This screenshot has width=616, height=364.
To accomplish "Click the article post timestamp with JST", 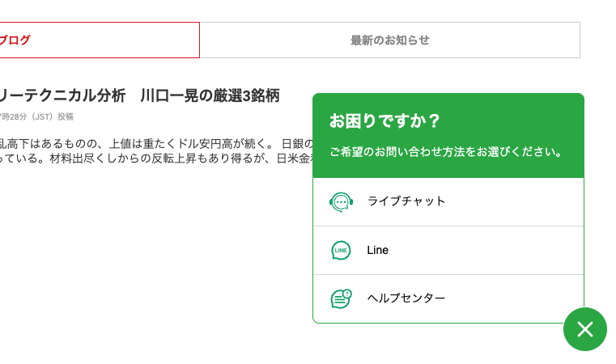I will (37, 116).
